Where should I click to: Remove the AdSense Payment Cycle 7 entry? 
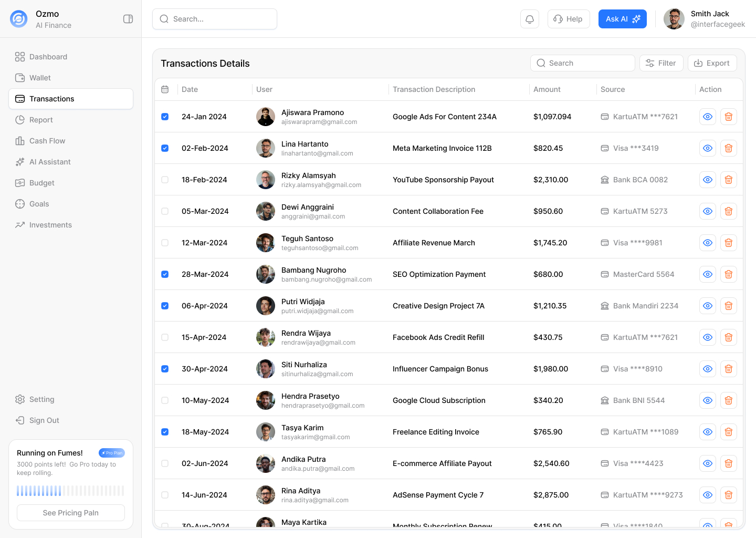[x=728, y=495]
